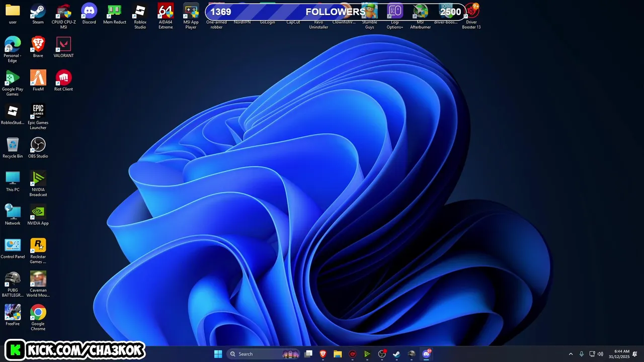Viewport: 644px width, 362px height.
Task: Launch VALORANT shortcut
Action: [63, 44]
